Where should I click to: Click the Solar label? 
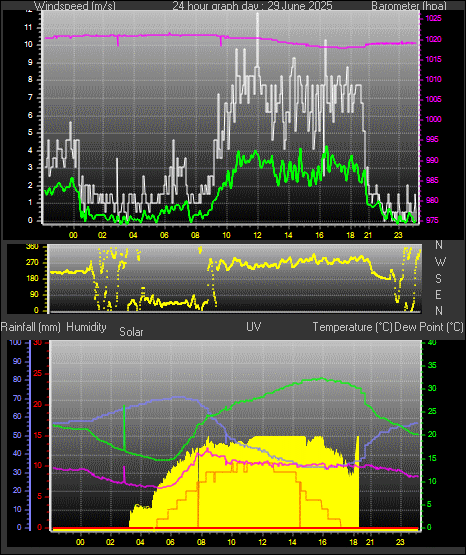click(x=131, y=332)
